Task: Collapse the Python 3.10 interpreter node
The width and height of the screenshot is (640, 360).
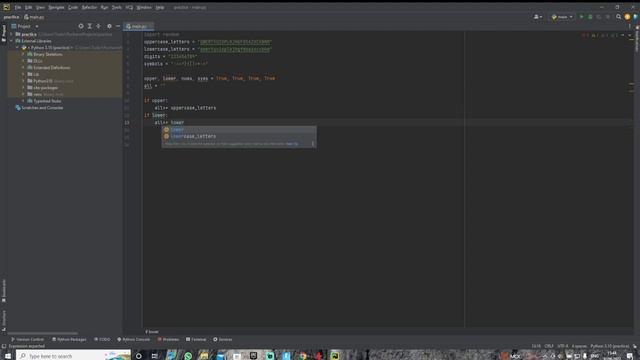Action: (18, 48)
